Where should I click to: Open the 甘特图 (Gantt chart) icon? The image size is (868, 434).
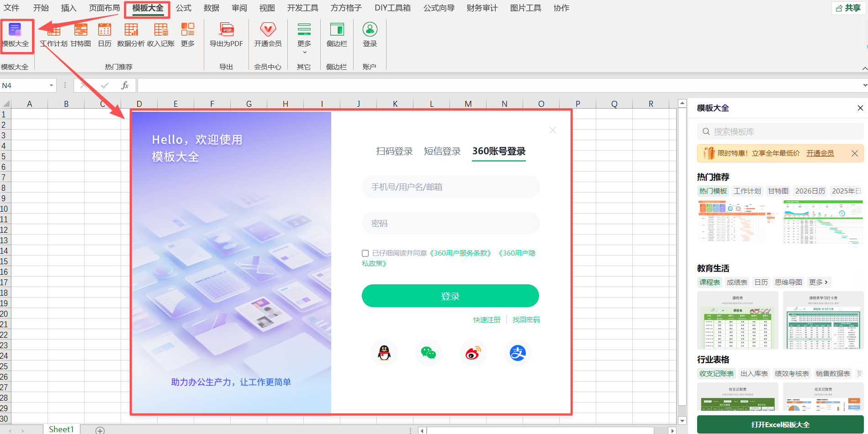coord(80,36)
